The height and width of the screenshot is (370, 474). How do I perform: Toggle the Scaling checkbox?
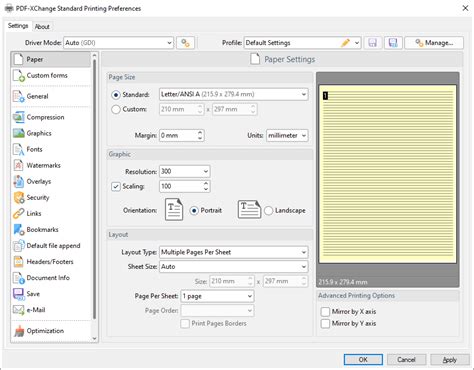coord(116,186)
